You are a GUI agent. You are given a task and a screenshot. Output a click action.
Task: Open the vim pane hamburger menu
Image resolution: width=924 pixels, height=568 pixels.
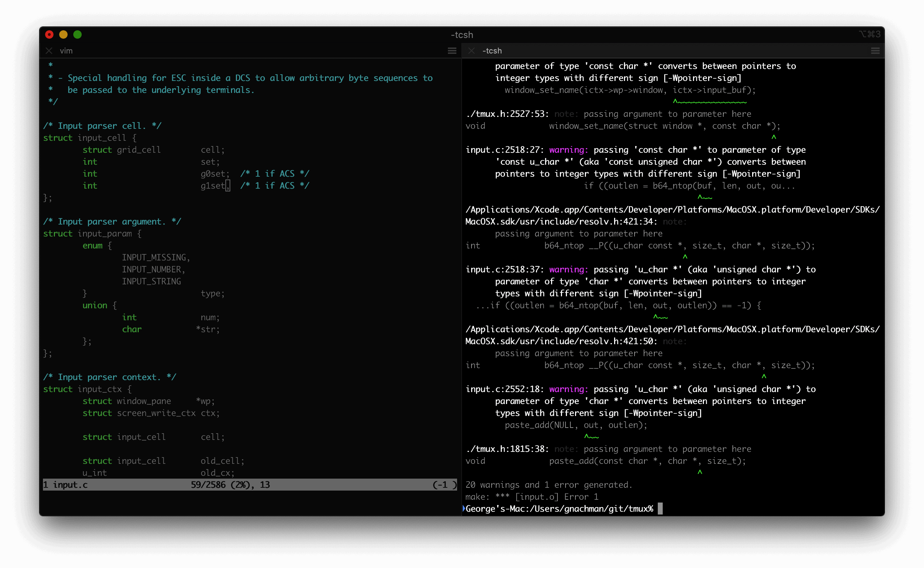pyautogui.click(x=452, y=51)
